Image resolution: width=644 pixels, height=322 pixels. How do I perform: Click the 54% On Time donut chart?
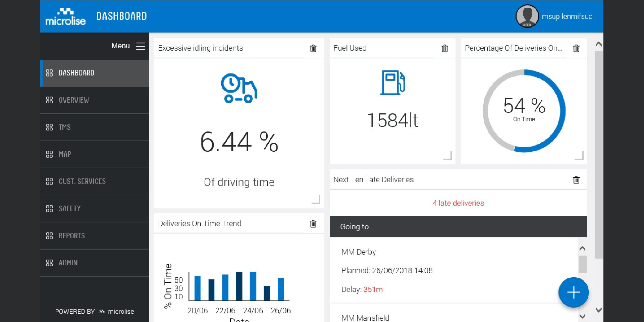click(x=524, y=111)
